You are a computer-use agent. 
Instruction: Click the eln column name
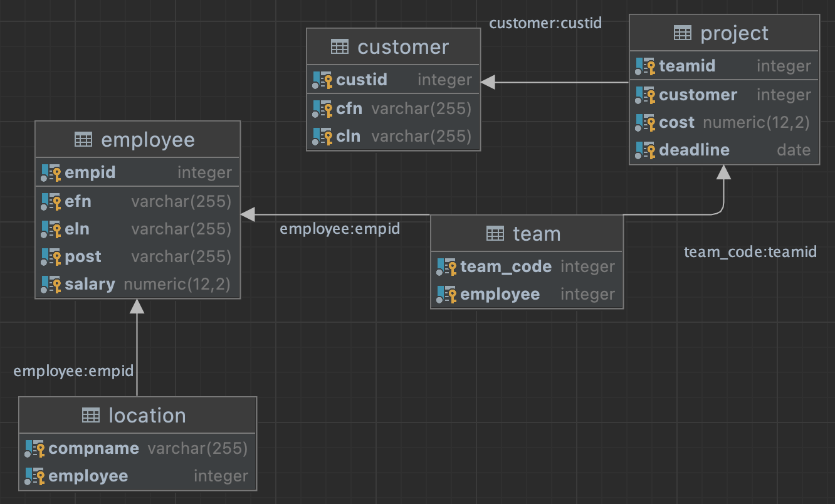pos(77,229)
